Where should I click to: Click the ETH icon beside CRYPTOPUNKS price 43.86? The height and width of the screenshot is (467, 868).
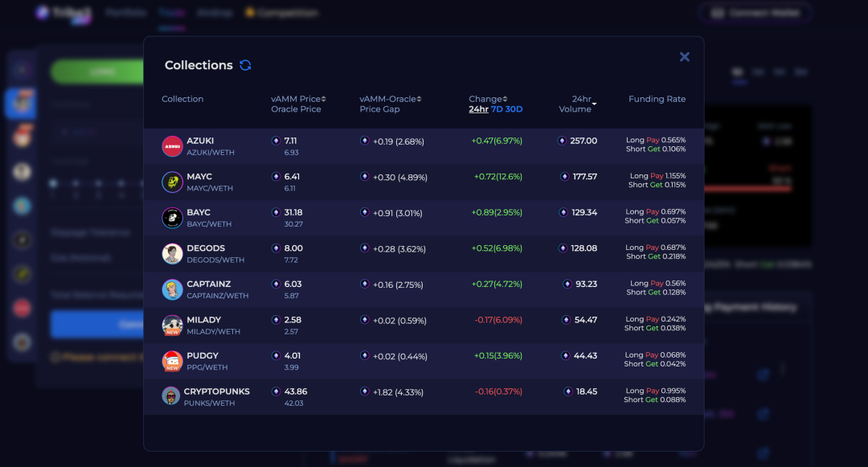point(276,391)
